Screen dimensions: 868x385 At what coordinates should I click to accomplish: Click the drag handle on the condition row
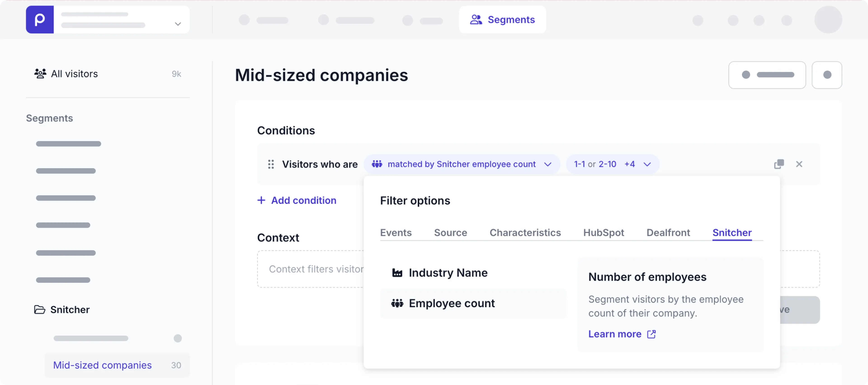coord(271,164)
